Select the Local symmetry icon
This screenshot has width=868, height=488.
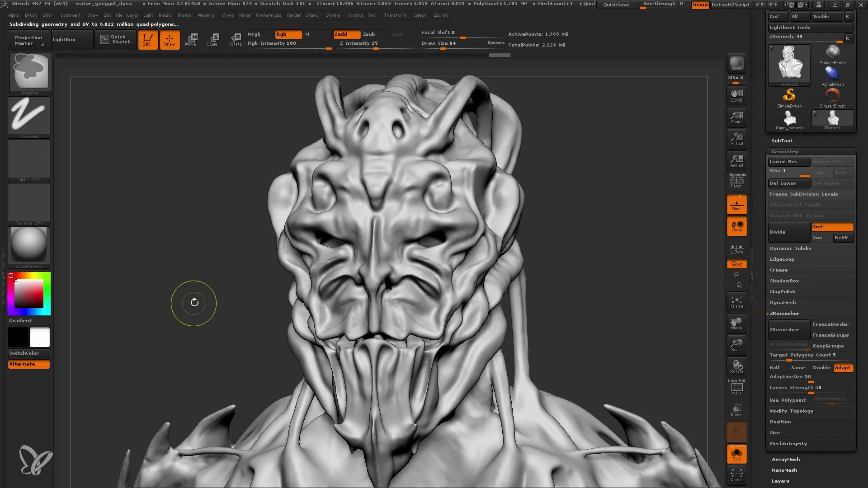[737, 249]
